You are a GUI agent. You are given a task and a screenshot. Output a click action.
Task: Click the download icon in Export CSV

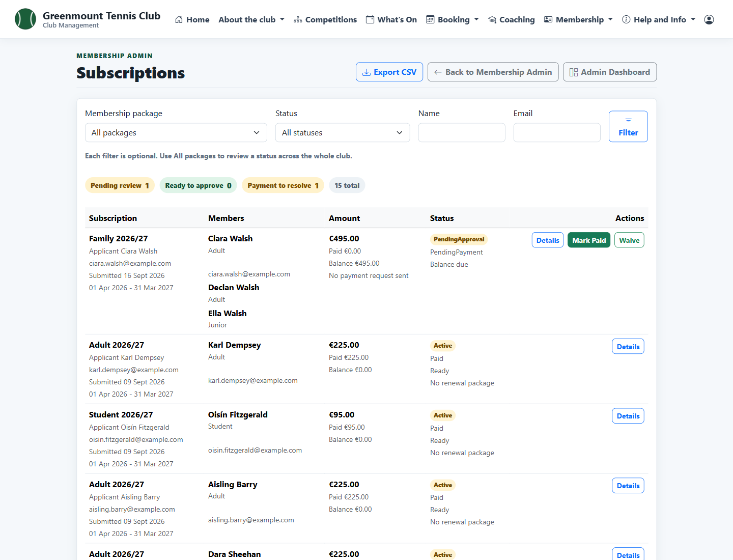[366, 72]
